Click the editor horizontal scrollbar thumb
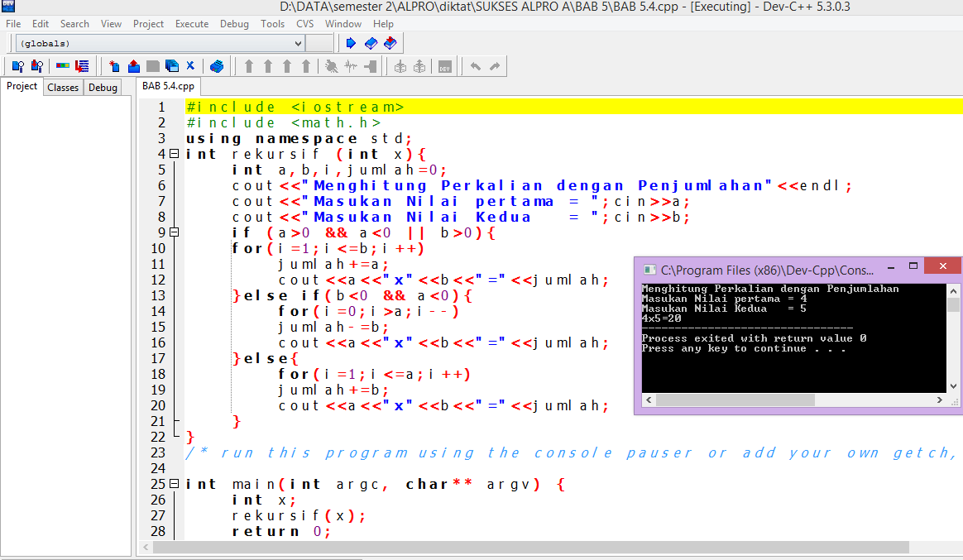This screenshot has width=963, height=560. coord(530,547)
